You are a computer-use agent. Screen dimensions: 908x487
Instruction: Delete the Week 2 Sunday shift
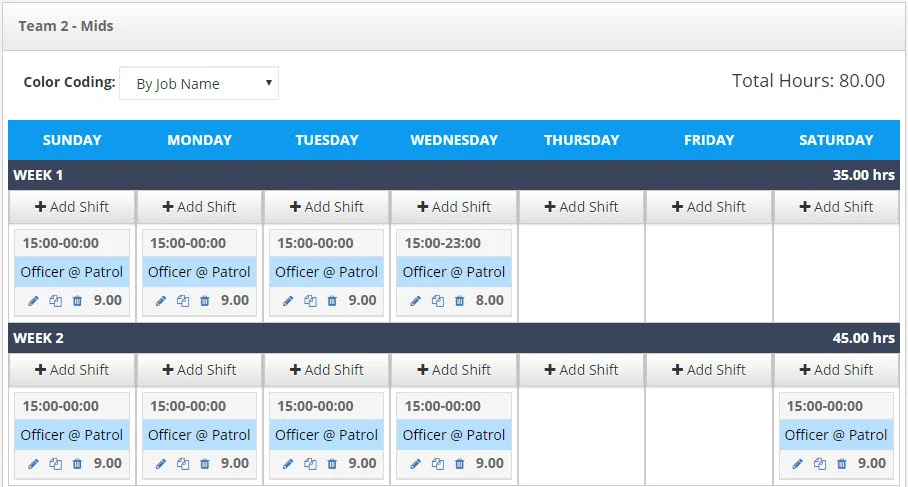(77, 464)
